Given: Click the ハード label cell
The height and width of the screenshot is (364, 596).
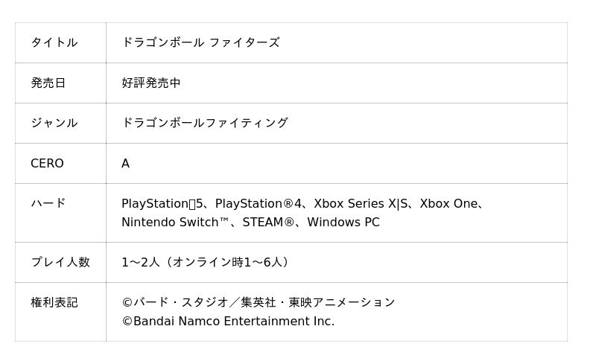Looking at the screenshot, I should (x=48, y=203).
